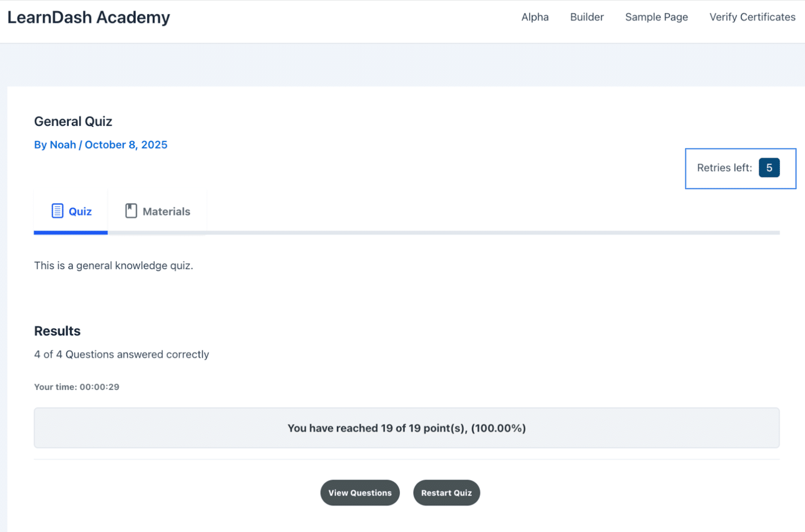
Task: Click the retries left count badge
Action: pos(769,168)
